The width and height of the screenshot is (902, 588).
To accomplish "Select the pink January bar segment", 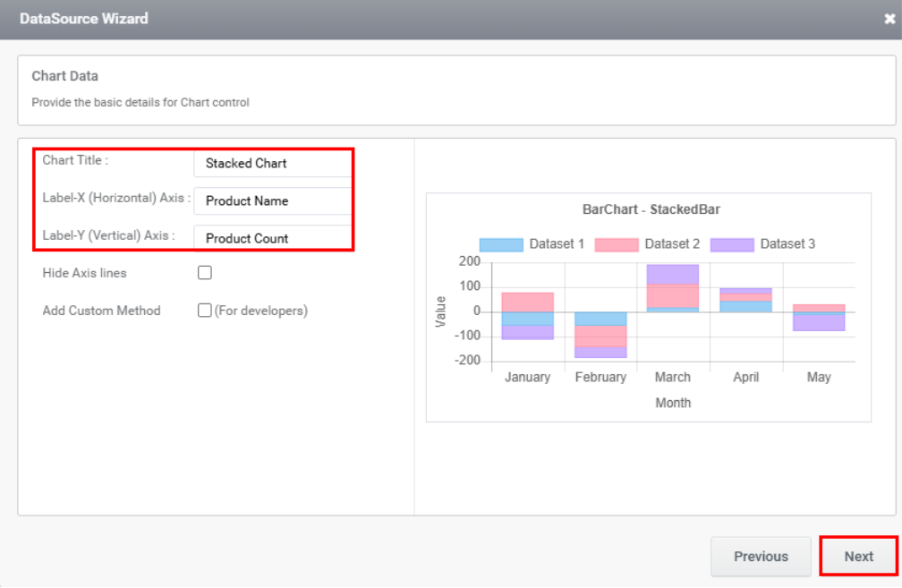I will (x=527, y=302).
